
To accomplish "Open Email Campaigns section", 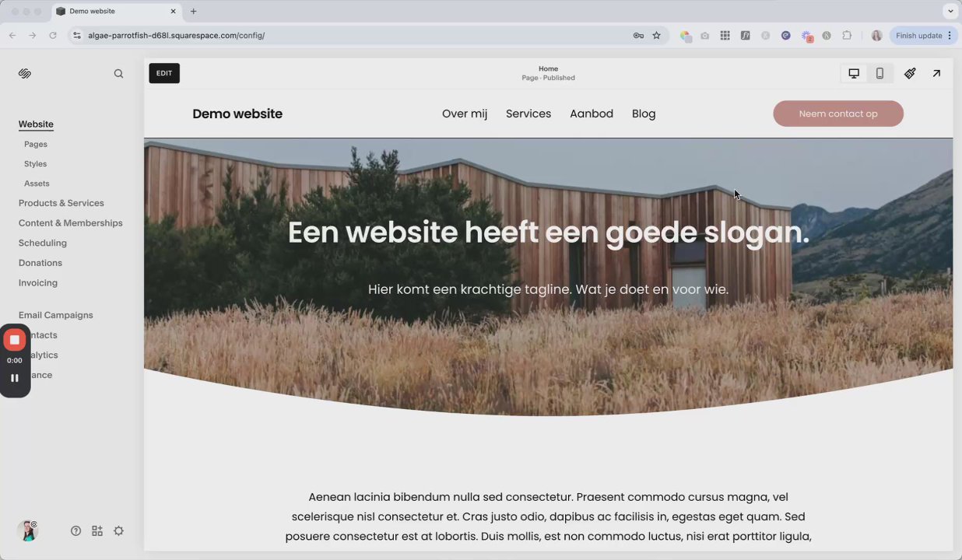I will (x=56, y=315).
